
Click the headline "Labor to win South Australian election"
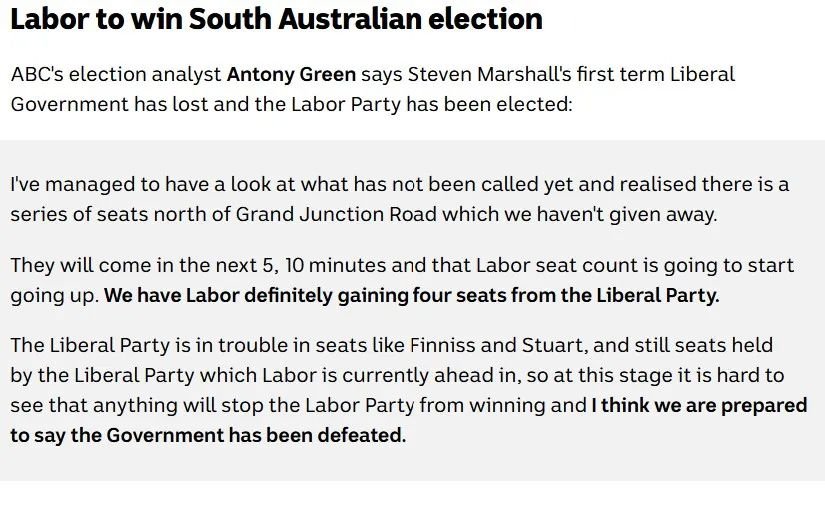coord(276,19)
